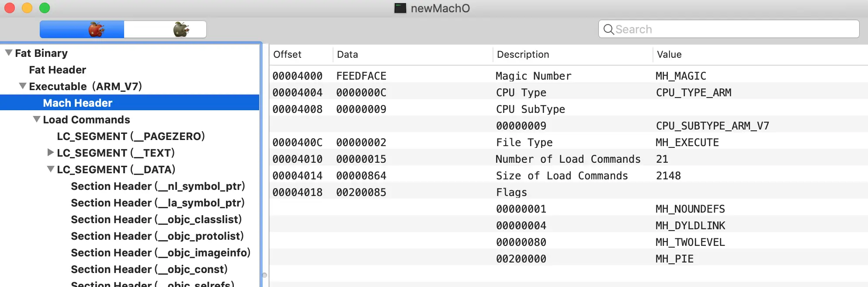Select the CPU SubType description
Viewport: 868px width, 287px height.
[x=531, y=109]
